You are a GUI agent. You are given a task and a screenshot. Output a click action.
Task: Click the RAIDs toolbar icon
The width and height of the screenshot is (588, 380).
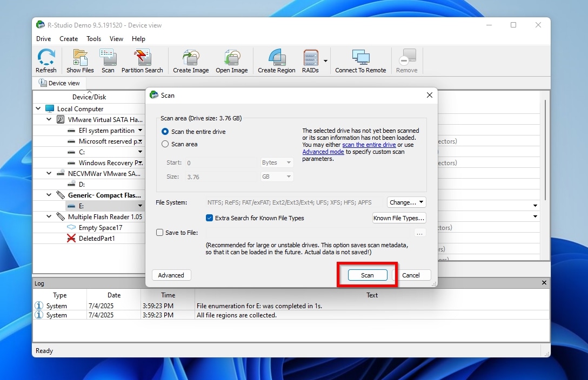click(311, 60)
